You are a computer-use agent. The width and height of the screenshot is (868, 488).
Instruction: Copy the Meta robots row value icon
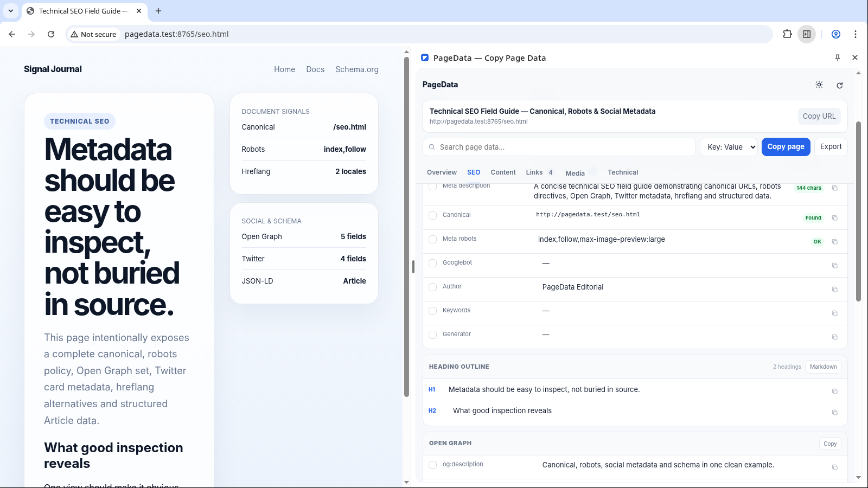(x=835, y=242)
